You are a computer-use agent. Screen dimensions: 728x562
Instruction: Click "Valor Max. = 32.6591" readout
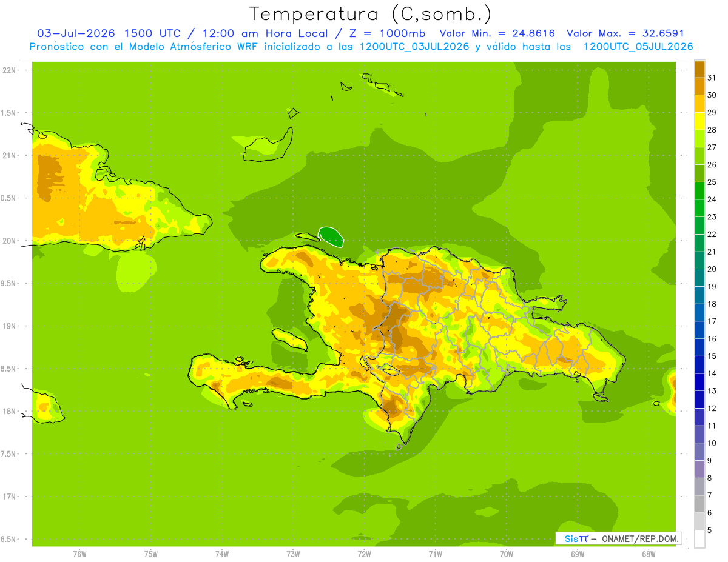(x=625, y=33)
